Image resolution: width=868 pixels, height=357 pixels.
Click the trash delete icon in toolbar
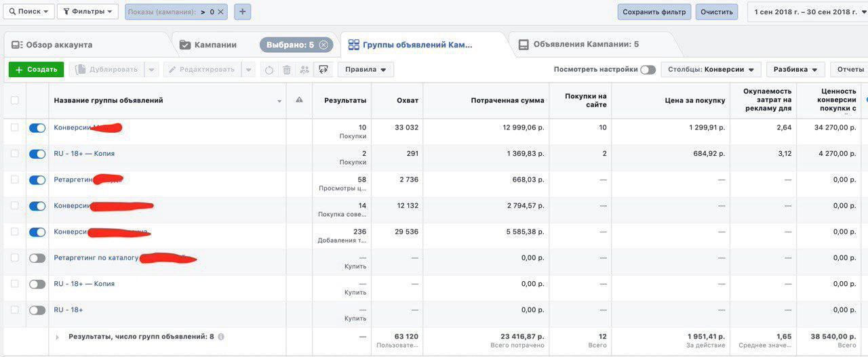click(x=287, y=70)
